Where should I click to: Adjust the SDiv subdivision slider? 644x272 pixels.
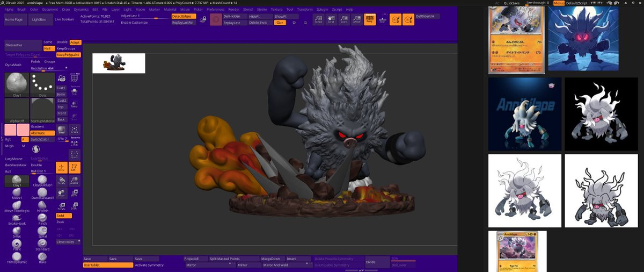pos(403,259)
